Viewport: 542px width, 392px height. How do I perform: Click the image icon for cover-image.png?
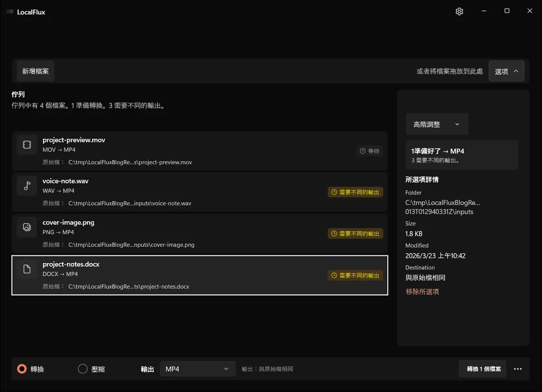click(x=27, y=227)
